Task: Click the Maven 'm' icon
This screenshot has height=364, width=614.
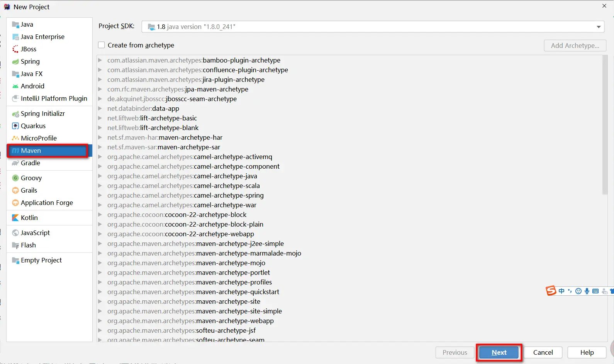Action: (15, 151)
